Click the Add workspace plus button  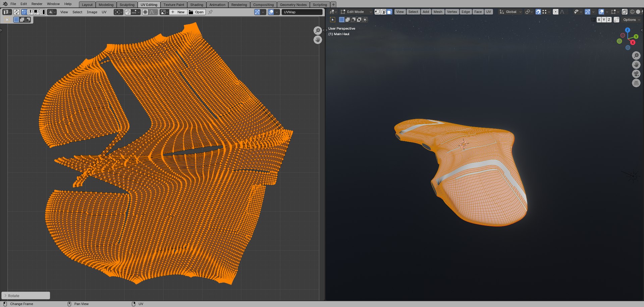click(333, 5)
